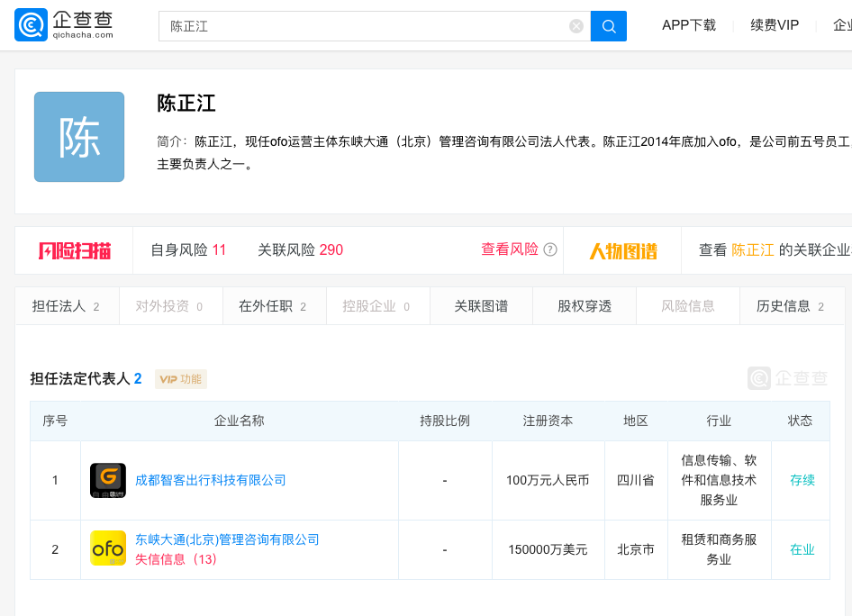Click the 风险扫描 logo
The image size is (852, 616).
pyautogui.click(x=75, y=250)
